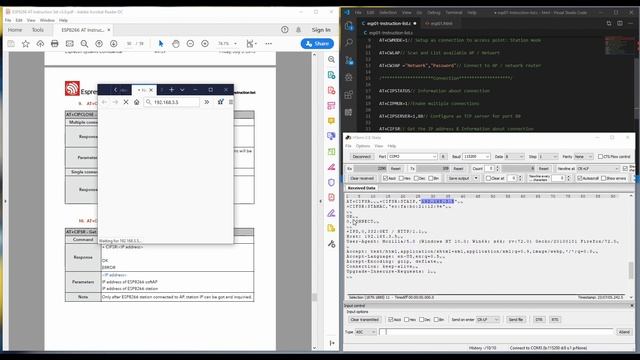The image size is (640, 360).
Task: Go to previous page with up arrow icon
Action: click(99, 44)
